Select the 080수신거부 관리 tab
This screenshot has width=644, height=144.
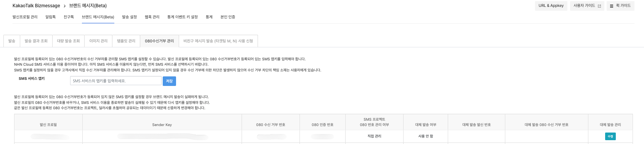(x=159, y=41)
